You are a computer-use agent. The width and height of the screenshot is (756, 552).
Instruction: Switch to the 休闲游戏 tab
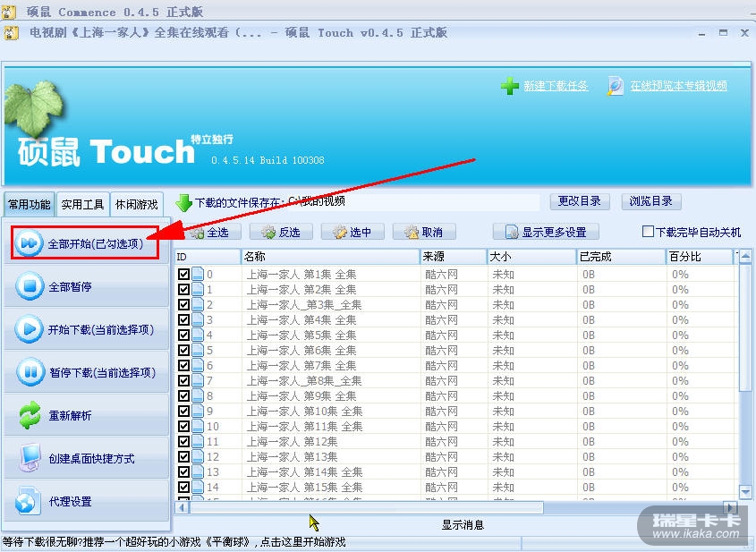pyautogui.click(x=137, y=204)
